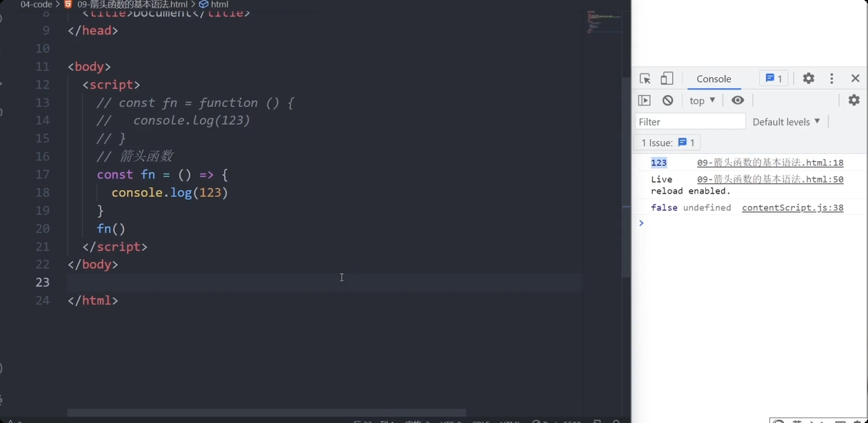Open source link 09-箭头函数的基本语法.html:50

[x=770, y=179]
